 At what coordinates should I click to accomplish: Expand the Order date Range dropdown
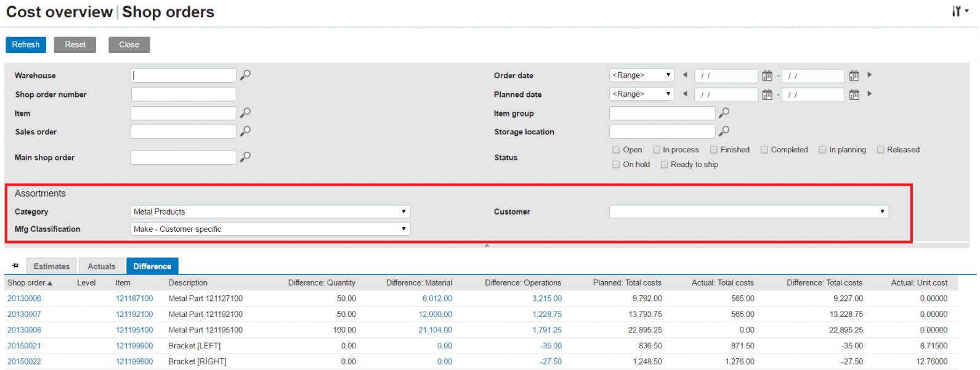pos(641,75)
